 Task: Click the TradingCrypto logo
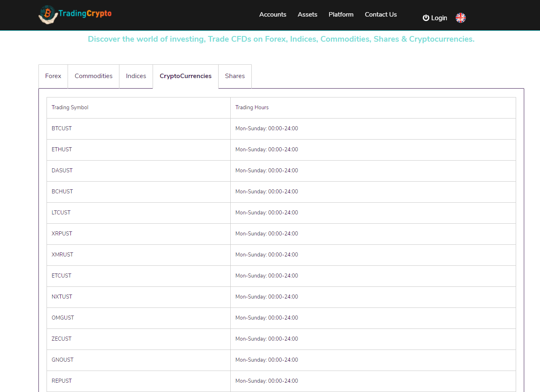(75, 14)
